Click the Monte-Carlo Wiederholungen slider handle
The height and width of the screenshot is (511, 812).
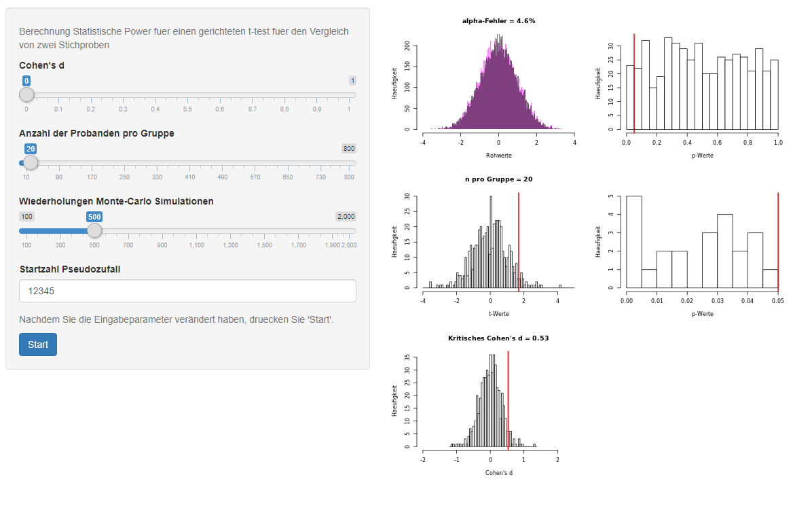tap(94, 230)
